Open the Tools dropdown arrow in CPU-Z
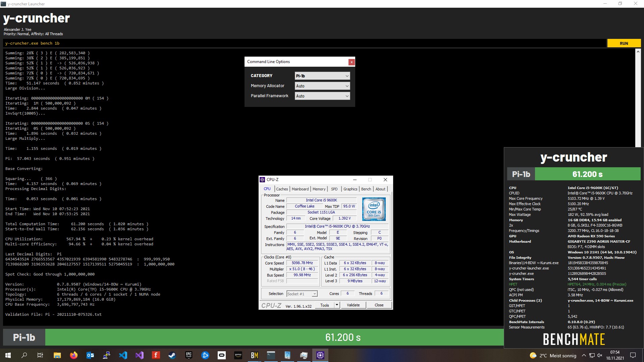This screenshot has height=362, width=644. [x=337, y=305]
